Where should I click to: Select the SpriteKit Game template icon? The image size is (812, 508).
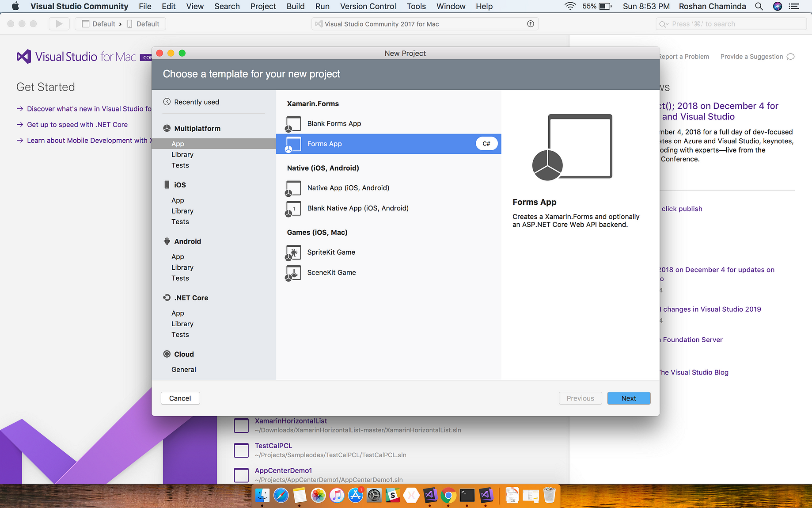[x=293, y=252]
